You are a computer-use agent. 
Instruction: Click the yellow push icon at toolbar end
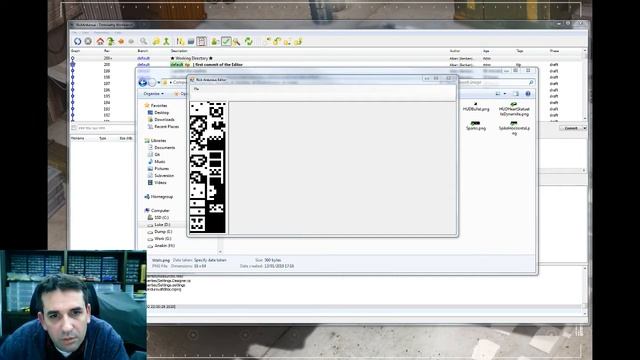click(x=298, y=41)
